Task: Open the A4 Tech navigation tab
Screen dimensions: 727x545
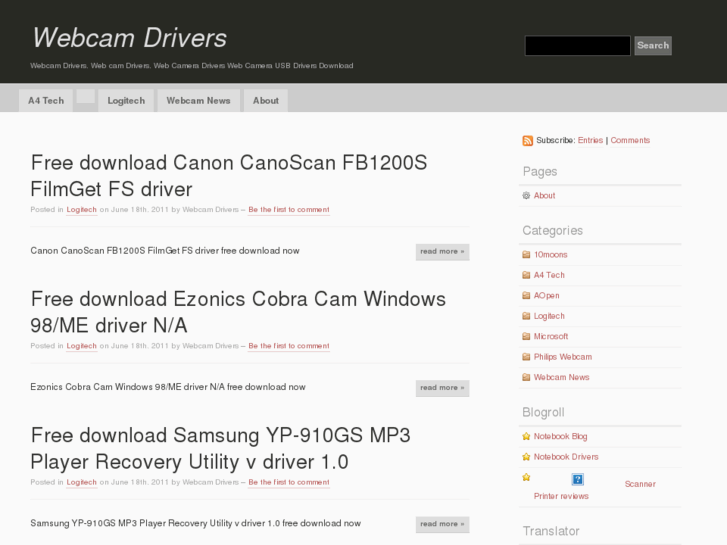Action: click(x=46, y=101)
